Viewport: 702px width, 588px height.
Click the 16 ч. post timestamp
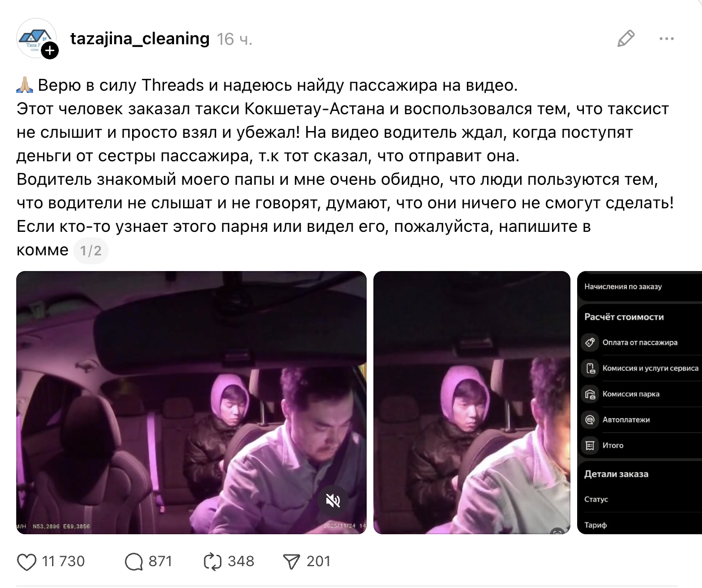coord(235,39)
